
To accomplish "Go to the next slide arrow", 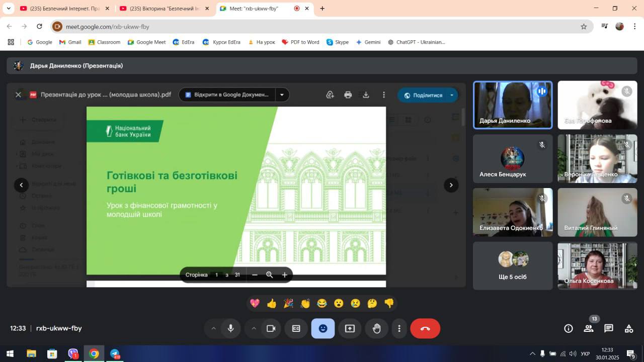I will point(451,185).
